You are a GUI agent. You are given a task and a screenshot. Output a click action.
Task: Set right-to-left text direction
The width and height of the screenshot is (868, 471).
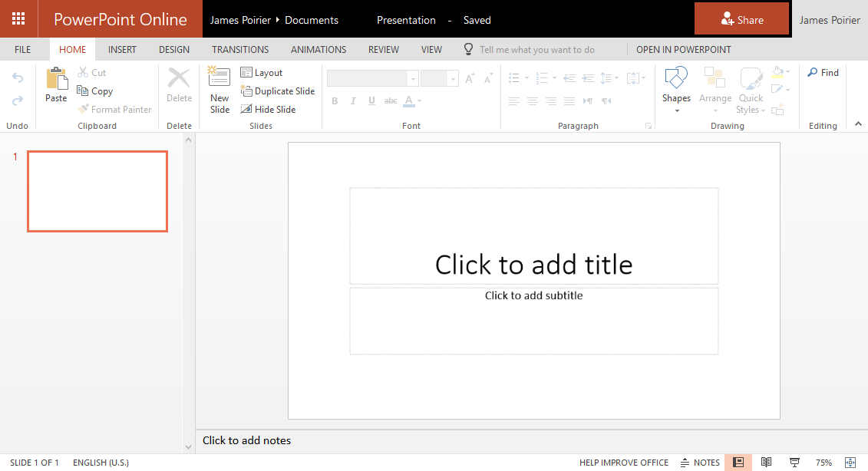[x=607, y=100]
